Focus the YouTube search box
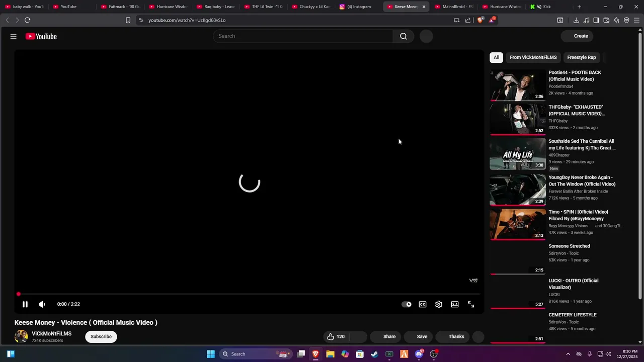644x362 pixels. [303, 36]
